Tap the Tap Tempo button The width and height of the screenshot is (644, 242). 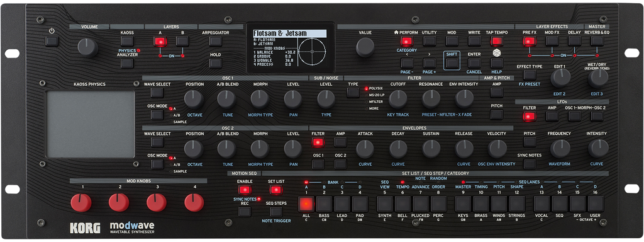(x=497, y=41)
